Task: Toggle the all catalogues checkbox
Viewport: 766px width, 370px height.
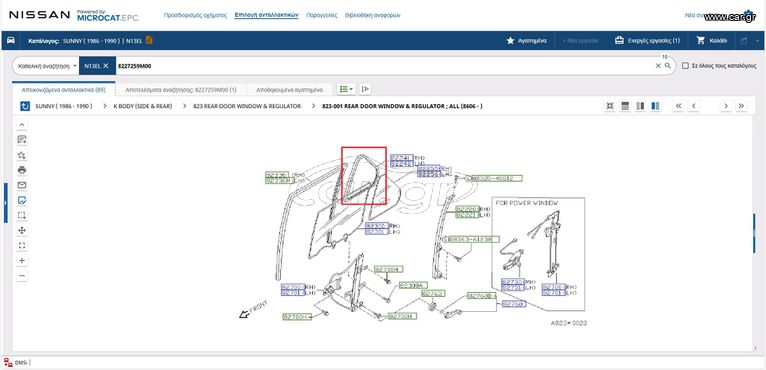Action: point(685,65)
